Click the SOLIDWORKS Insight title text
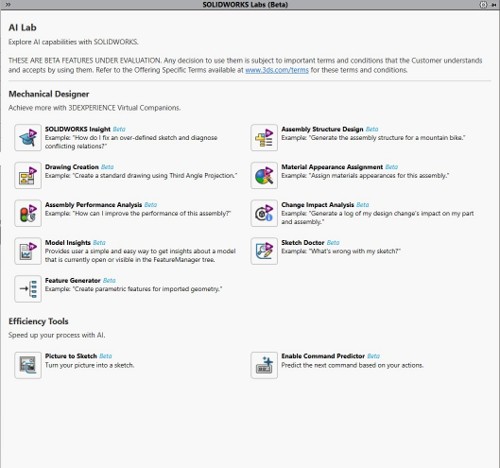Viewport: 500px width, 468px height. click(78, 129)
